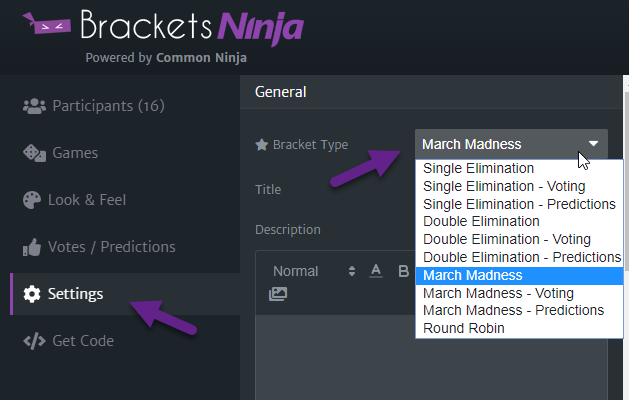The width and height of the screenshot is (629, 400).
Task: Choose Double Elimination - Predictions option
Action: (522, 257)
